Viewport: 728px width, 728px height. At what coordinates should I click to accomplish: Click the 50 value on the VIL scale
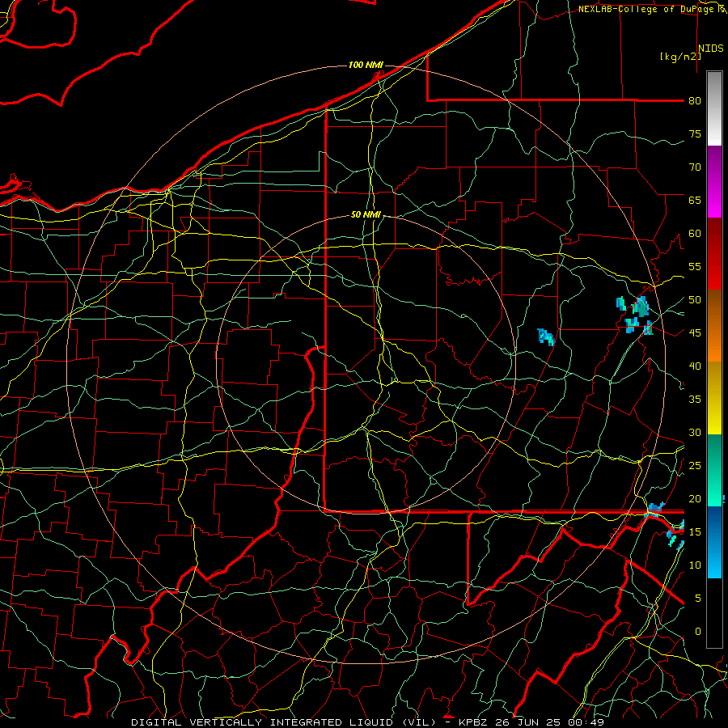tap(695, 299)
